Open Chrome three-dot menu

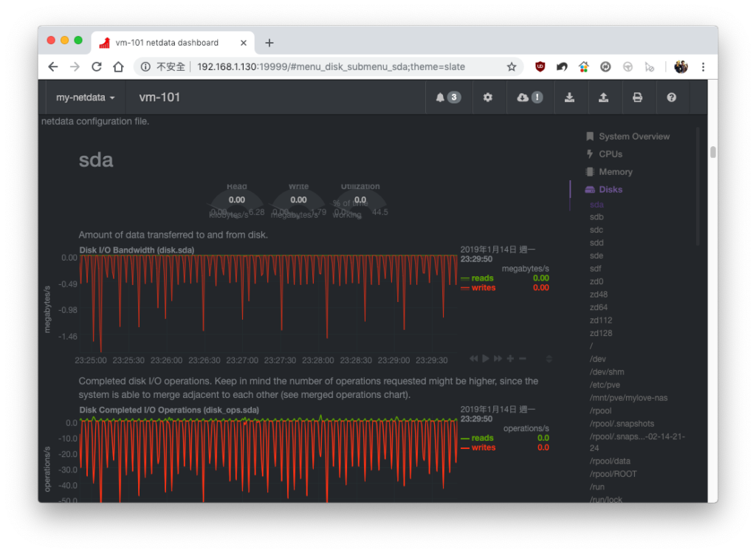703,66
